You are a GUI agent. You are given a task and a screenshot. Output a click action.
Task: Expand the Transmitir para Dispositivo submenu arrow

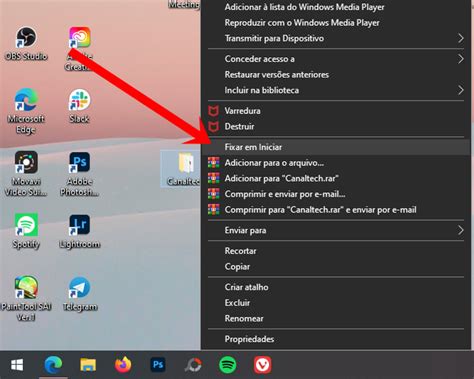pyautogui.click(x=461, y=38)
